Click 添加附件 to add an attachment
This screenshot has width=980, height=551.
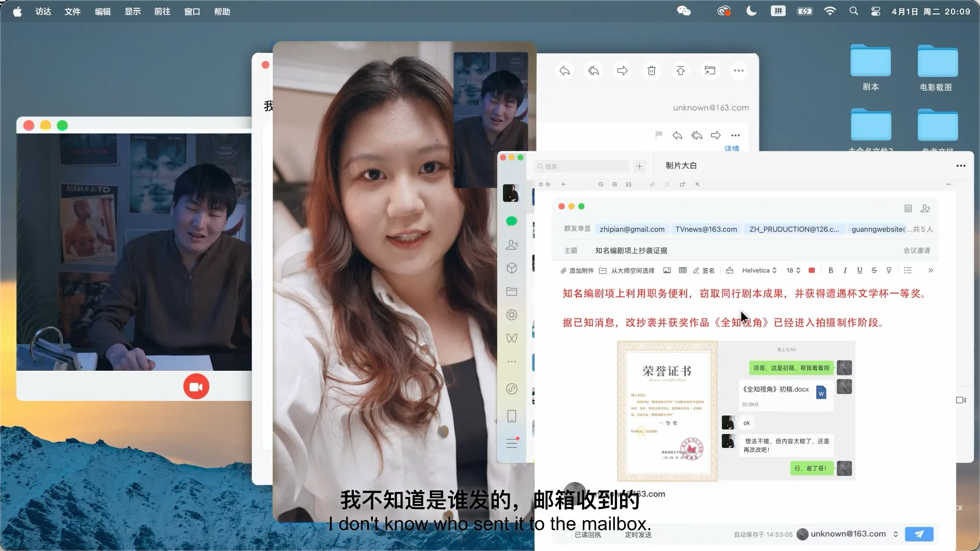coord(577,270)
